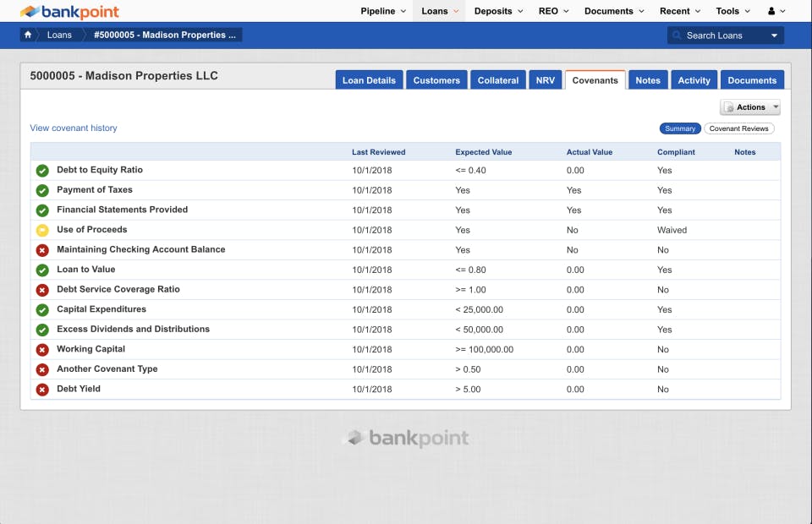Open Debt to Equity Ratio covenant

click(100, 170)
